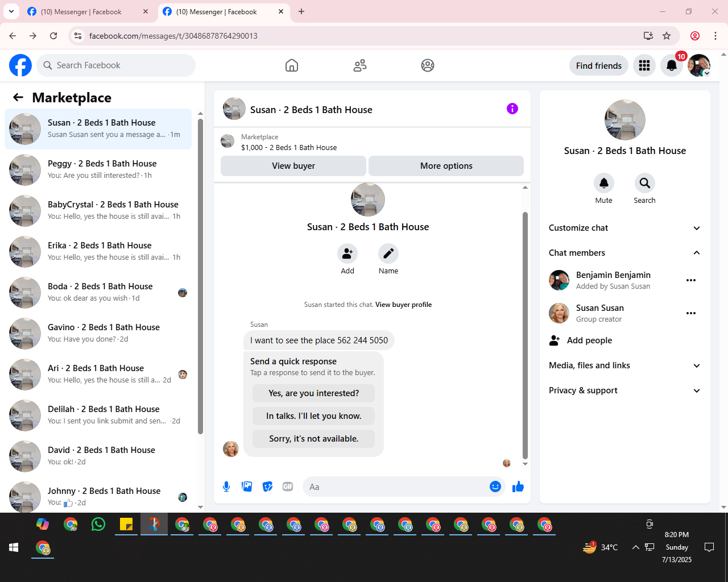Open account profile picture menu

[x=699, y=65]
